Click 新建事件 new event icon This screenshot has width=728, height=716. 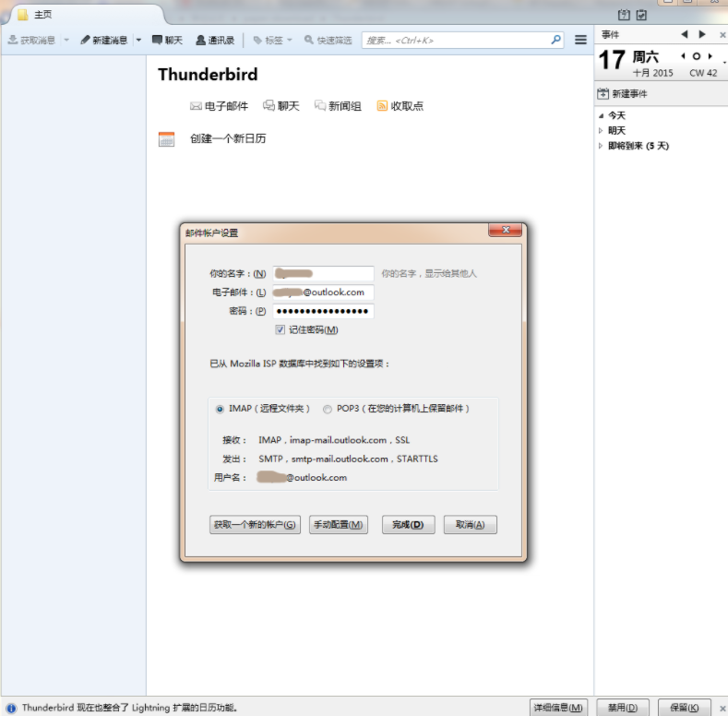(603, 94)
